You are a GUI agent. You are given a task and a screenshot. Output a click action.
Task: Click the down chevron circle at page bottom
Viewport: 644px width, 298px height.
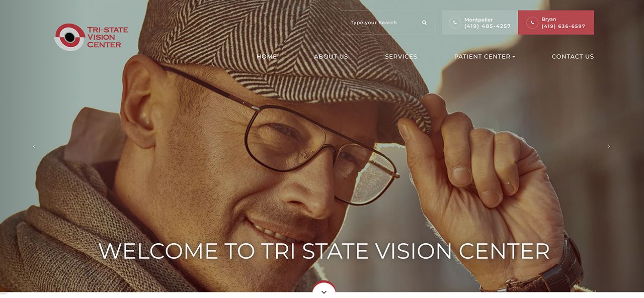[x=324, y=290]
